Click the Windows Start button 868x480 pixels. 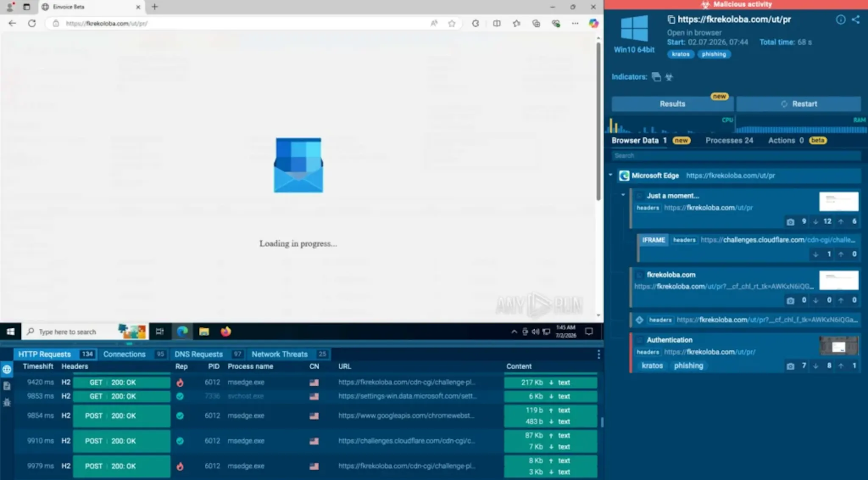tap(11, 332)
